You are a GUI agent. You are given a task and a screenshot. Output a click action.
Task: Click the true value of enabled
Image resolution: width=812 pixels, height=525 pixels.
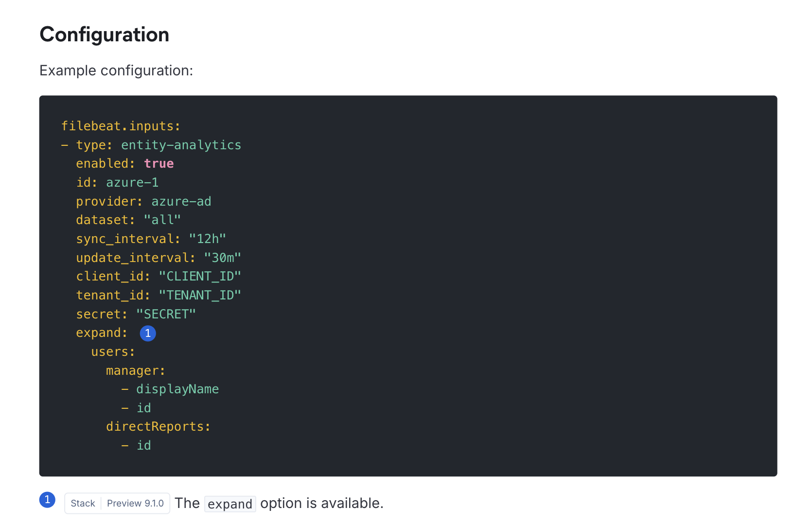[159, 164]
